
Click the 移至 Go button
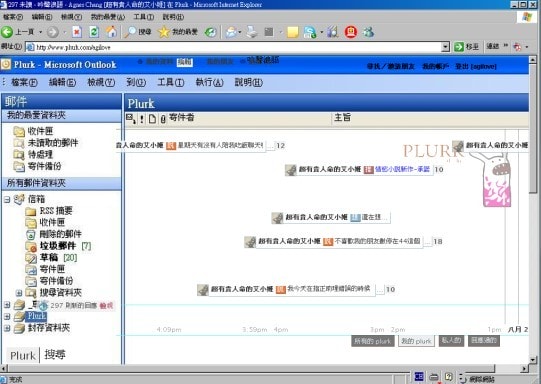coord(466,47)
